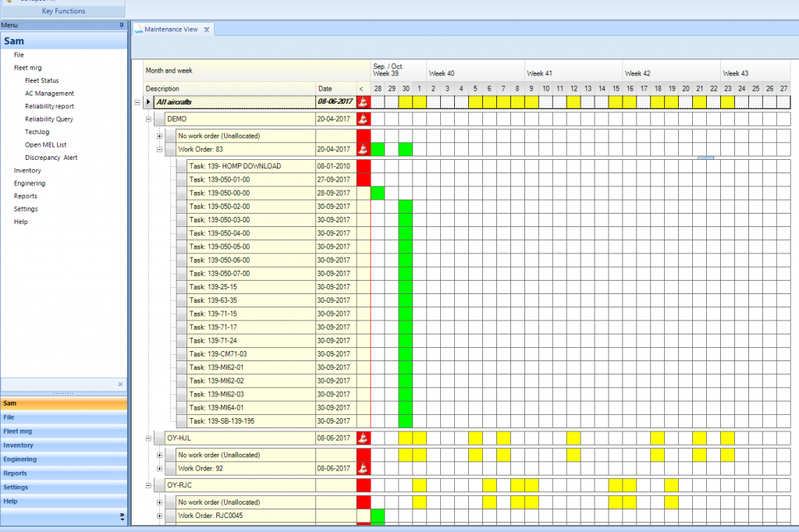Collapse the OY-HJL aircraft node

tap(148, 438)
